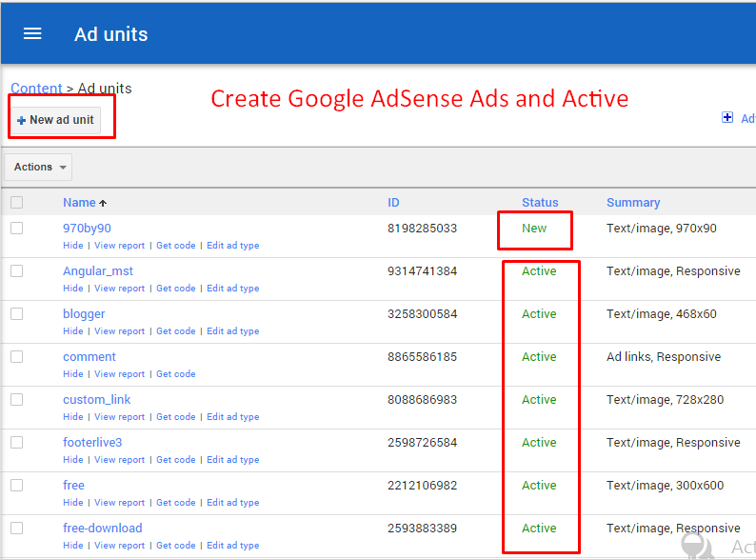Hide the Angular_mst ad unit

click(72, 289)
